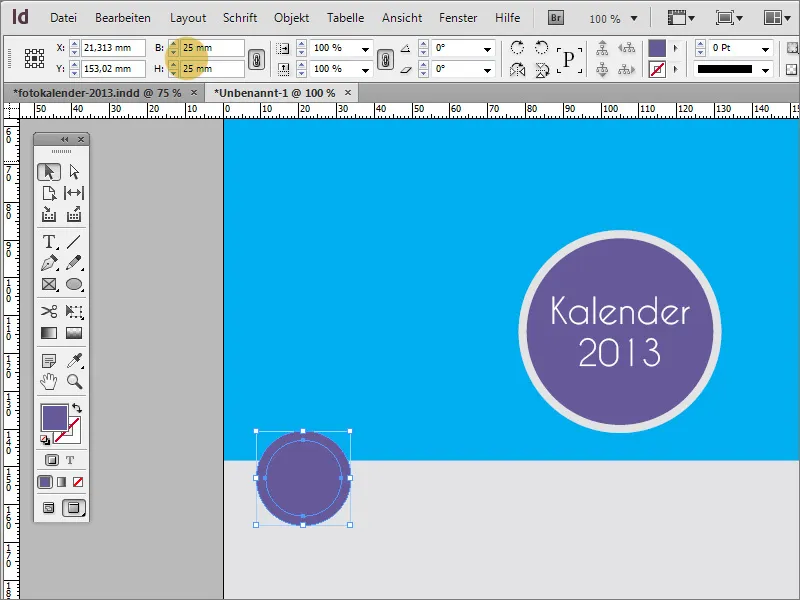Select the Content Collector tool
The height and width of the screenshot is (600, 800).
click(x=49, y=214)
